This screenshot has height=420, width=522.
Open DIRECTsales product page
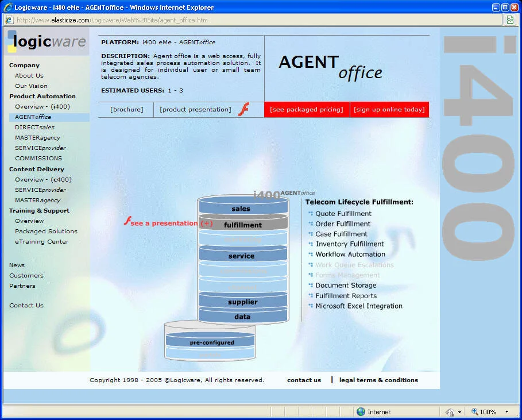coord(34,127)
